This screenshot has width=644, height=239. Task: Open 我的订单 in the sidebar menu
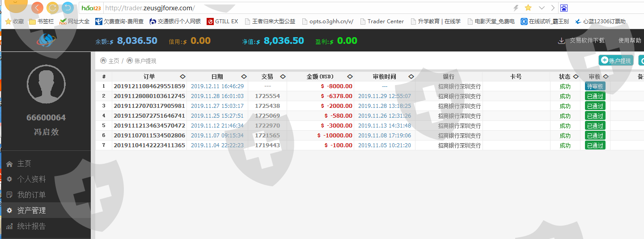click(31, 195)
